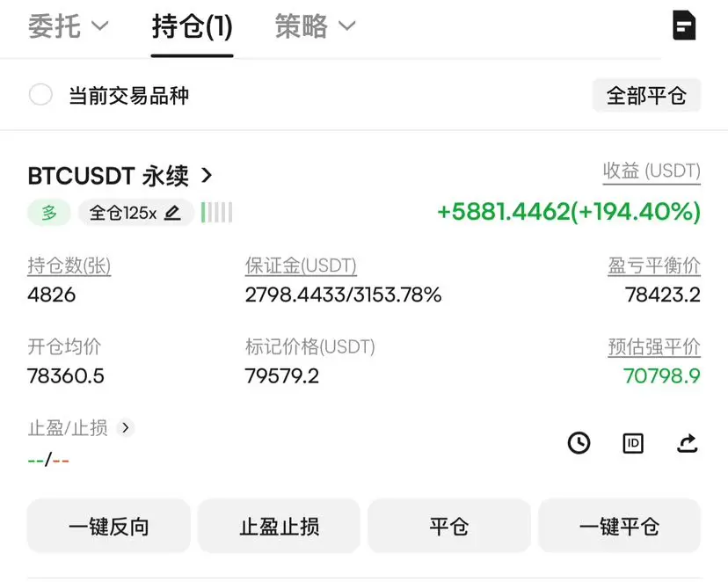Tap the position size 4826
Image resolution: width=728 pixels, height=582 pixels.
tap(52, 295)
